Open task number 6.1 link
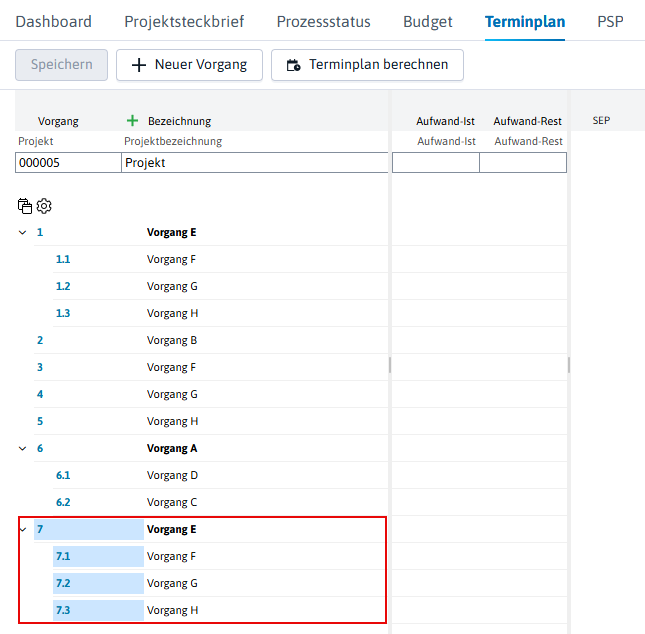645x634 pixels. coord(63,475)
